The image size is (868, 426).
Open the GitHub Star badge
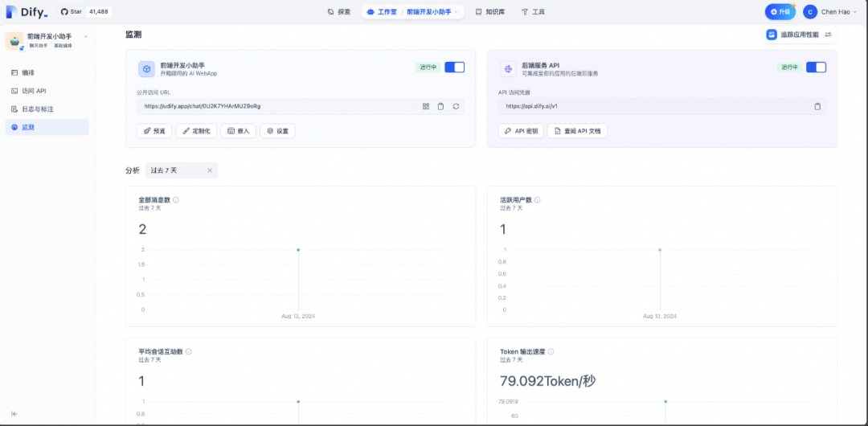84,11
